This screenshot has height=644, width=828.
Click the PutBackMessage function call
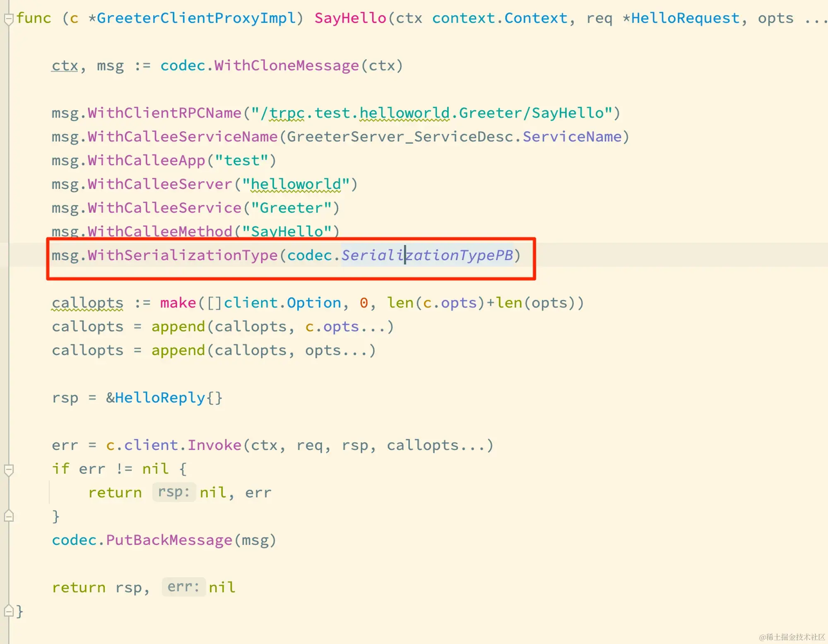[169, 540]
